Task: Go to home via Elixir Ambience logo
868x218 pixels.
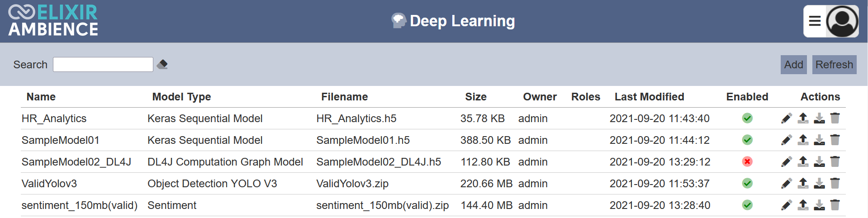Action: (x=53, y=21)
